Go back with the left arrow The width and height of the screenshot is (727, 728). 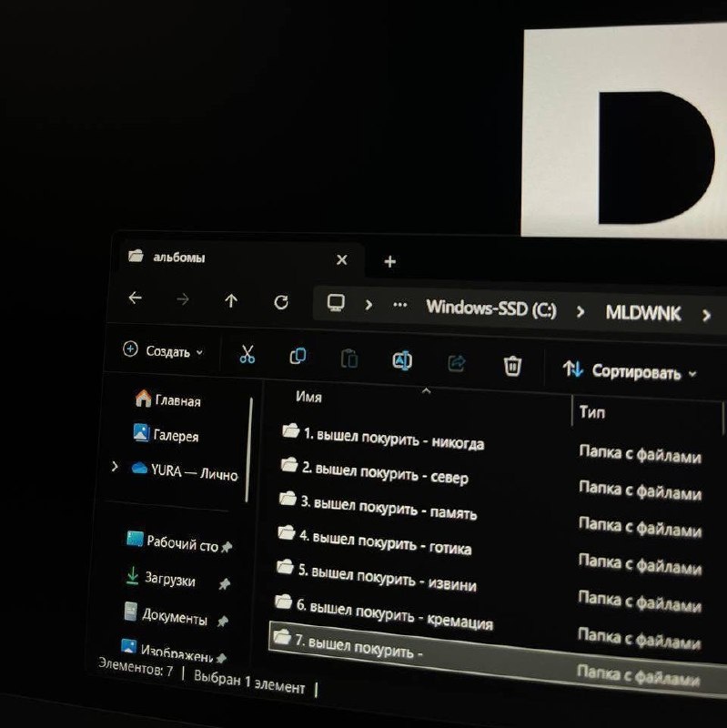(x=135, y=298)
